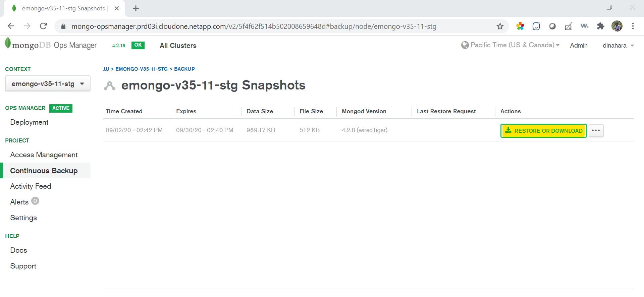
Task: Click the browser back arrow
Action: [x=11, y=26]
